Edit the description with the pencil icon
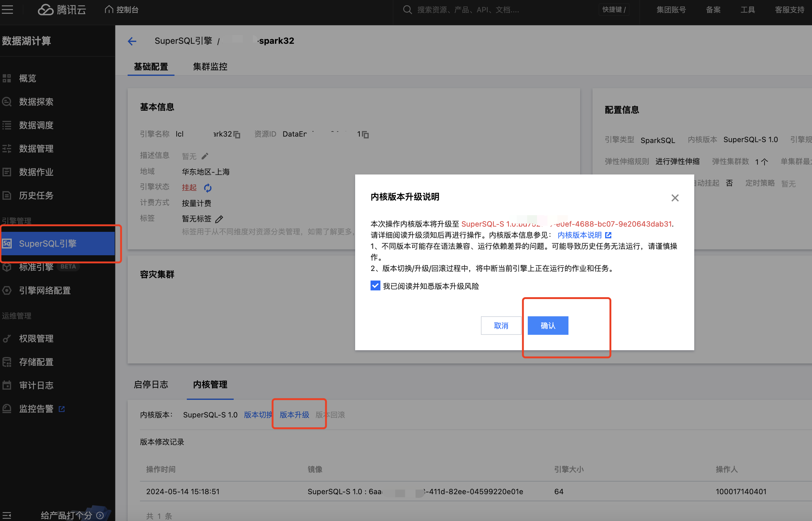The width and height of the screenshot is (812, 521). [205, 156]
